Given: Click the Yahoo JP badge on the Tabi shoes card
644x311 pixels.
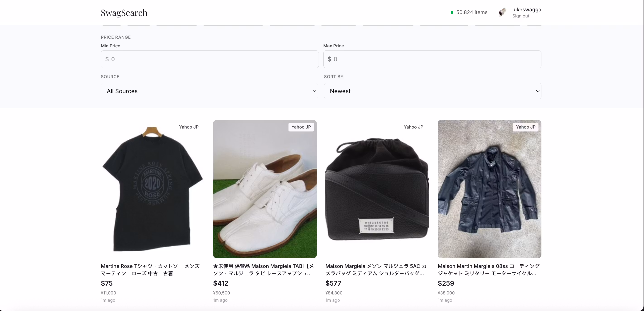Looking at the screenshot, I should [301, 127].
